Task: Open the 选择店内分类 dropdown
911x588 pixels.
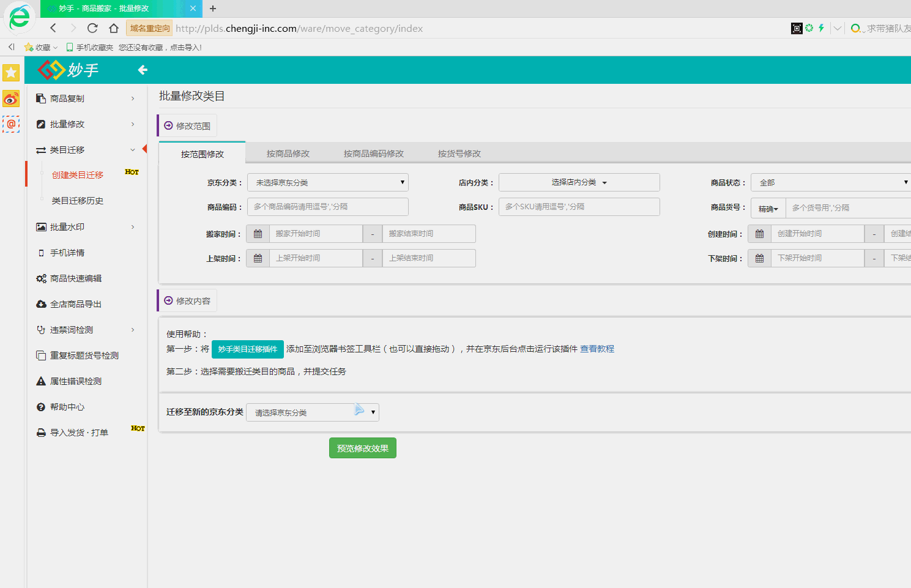Action: (579, 182)
